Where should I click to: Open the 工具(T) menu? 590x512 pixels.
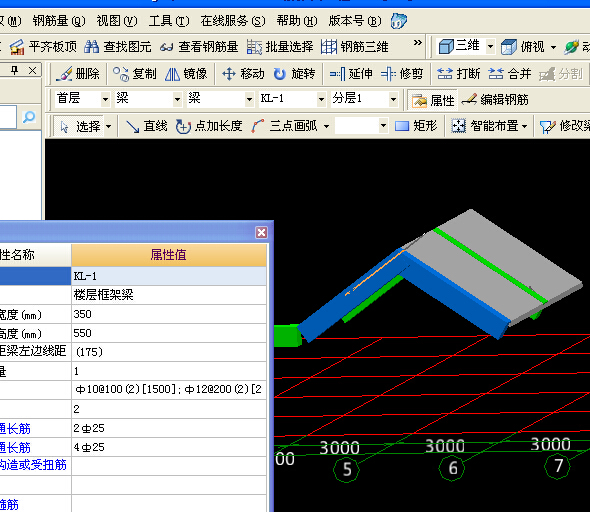pos(169,21)
